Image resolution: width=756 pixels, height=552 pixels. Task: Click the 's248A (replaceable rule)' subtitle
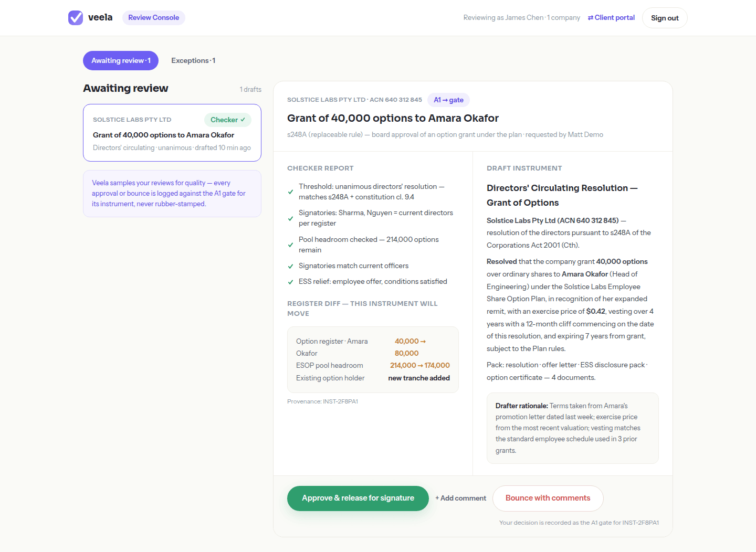[445, 134]
